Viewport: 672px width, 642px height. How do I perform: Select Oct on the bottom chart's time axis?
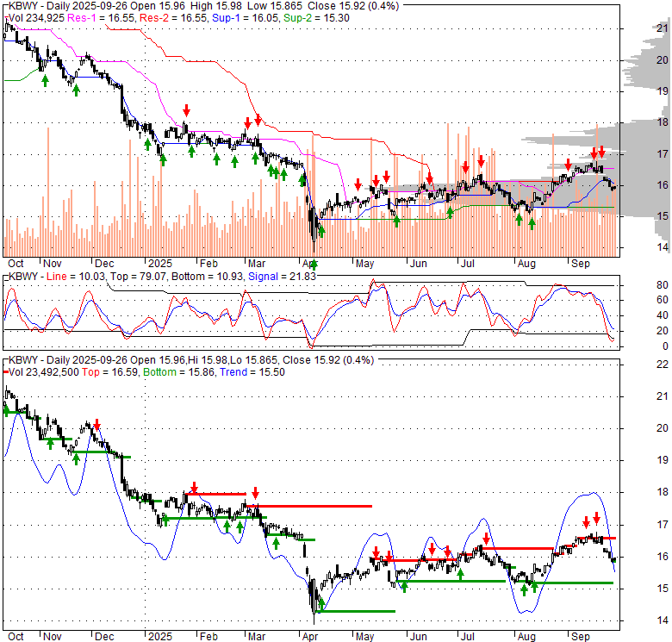point(16,637)
